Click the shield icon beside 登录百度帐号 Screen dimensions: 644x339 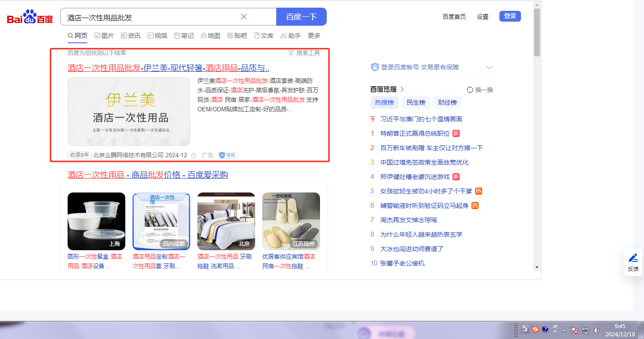click(375, 67)
